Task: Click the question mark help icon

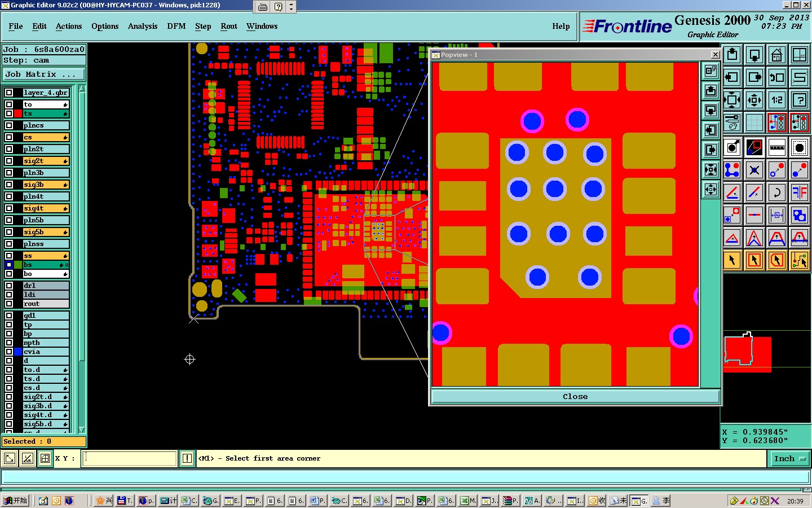Action: (800, 100)
